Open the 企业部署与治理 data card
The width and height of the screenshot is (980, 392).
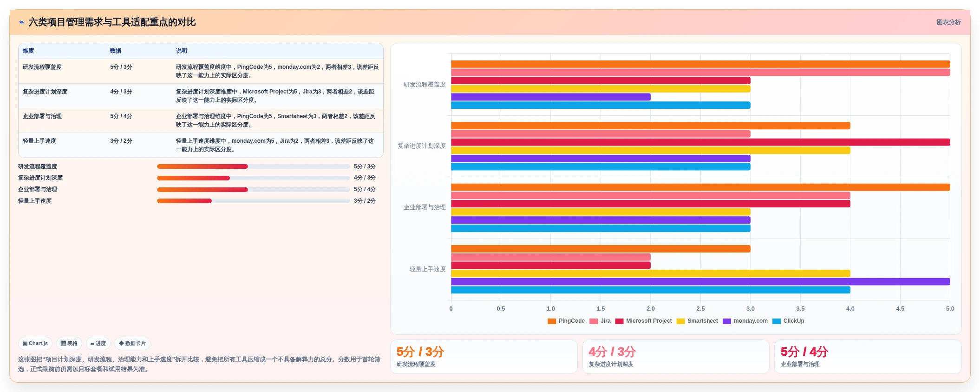[x=868, y=357]
